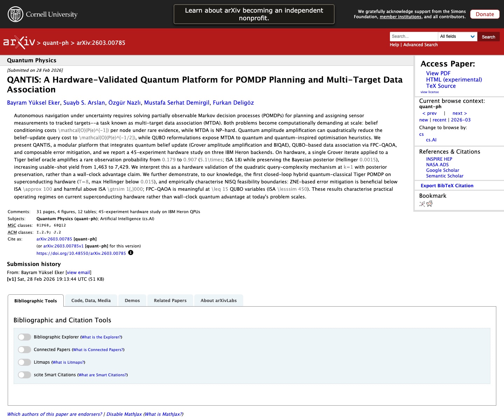Open NASA ADS link
Image resolution: width=504 pixels, height=420 pixels.
pyautogui.click(x=437, y=164)
